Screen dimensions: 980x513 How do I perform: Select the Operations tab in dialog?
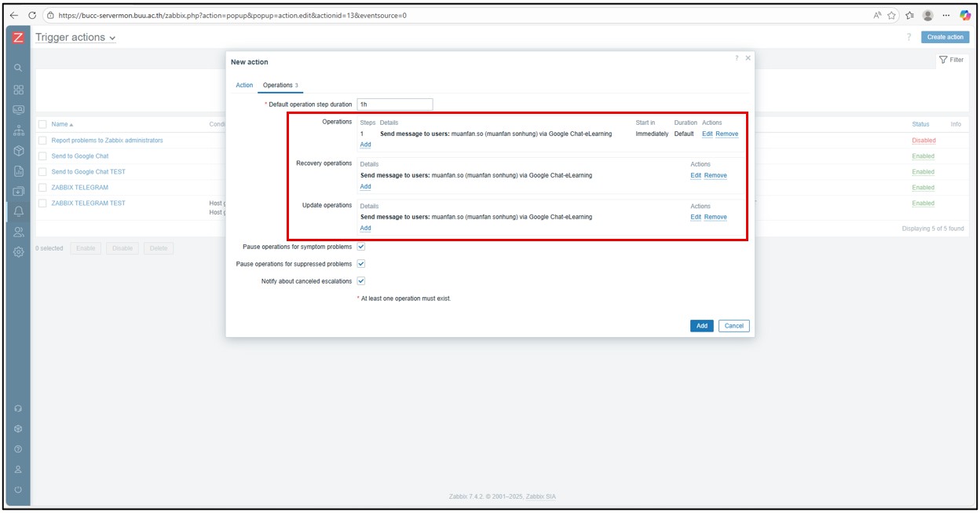click(x=280, y=85)
